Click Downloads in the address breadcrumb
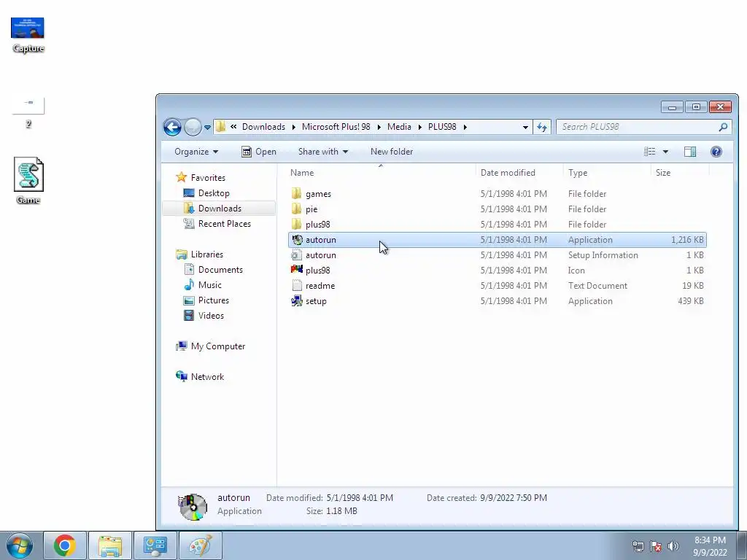This screenshot has height=560, width=747. coord(263,127)
